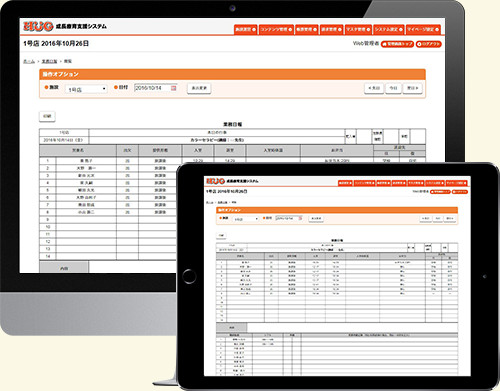This screenshot has width=500, height=391.
Task: Select the コンテンツ管理 tab on the monitor
Action: click(x=276, y=29)
